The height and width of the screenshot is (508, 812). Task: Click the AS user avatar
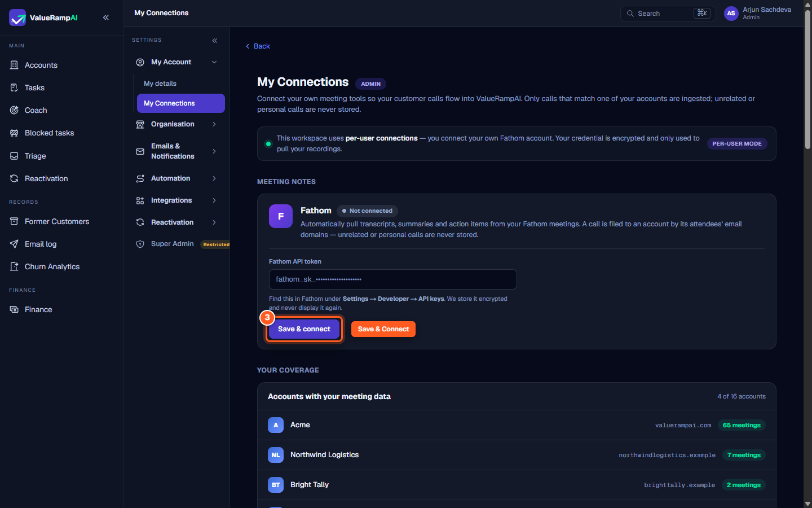[731, 14]
